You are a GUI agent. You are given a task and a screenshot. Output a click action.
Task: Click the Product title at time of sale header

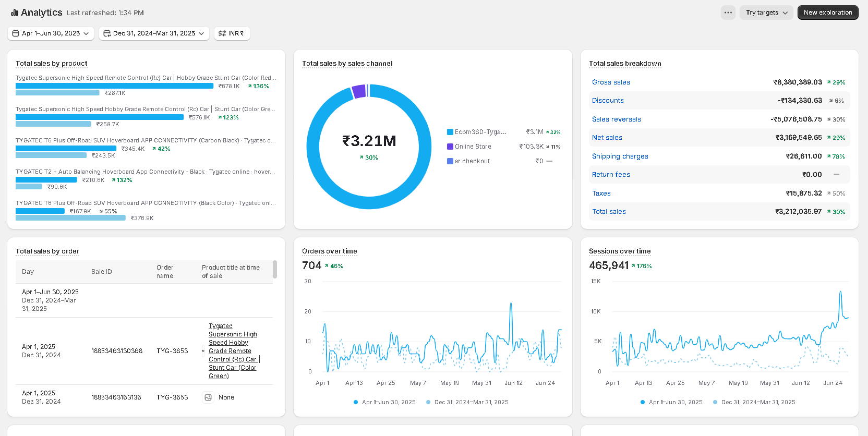point(231,272)
